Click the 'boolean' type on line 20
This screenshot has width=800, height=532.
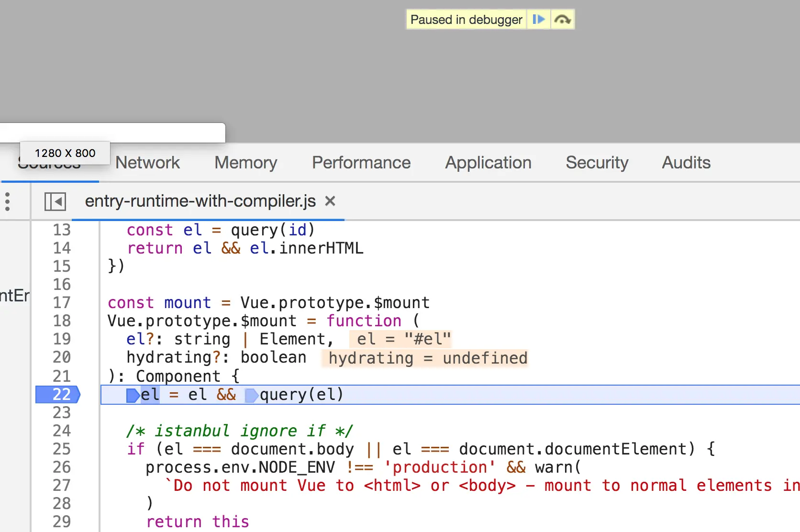(x=273, y=357)
